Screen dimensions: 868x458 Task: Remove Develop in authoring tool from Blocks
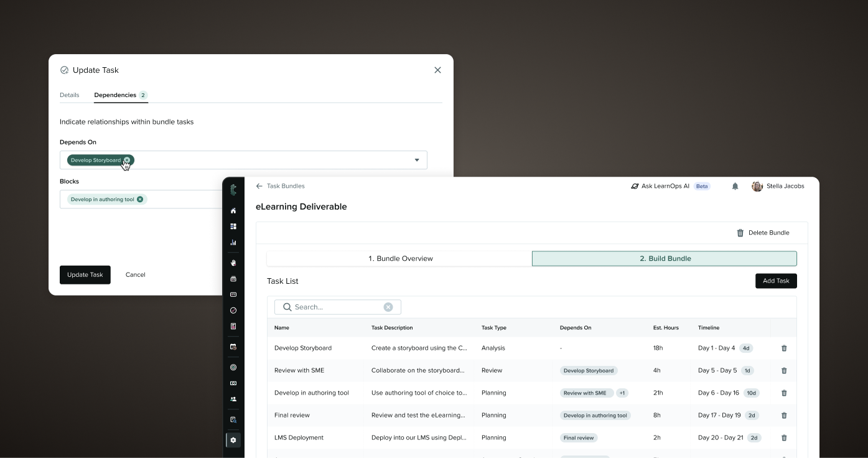(x=140, y=200)
